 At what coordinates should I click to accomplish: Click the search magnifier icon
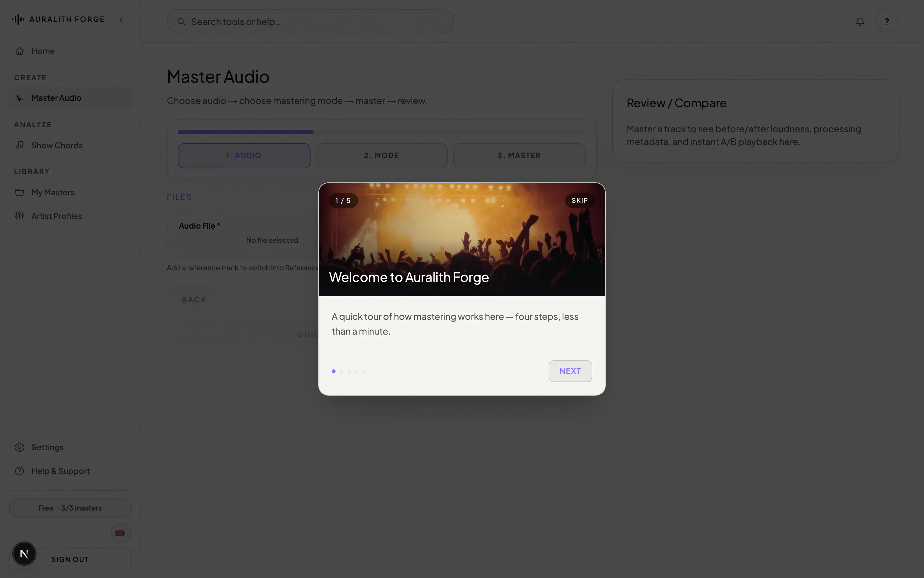181,22
